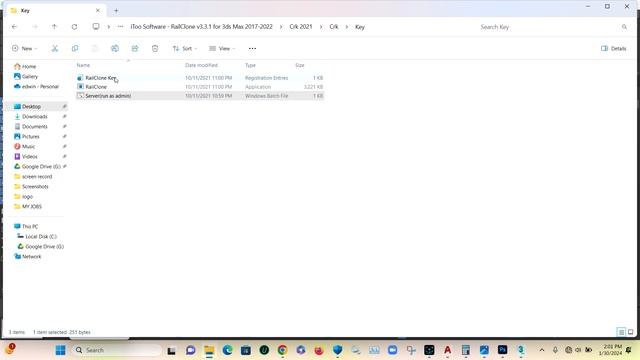Select the Key tab
This screenshot has height=360, width=640.
pyautogui.click(x=55, y=11)
